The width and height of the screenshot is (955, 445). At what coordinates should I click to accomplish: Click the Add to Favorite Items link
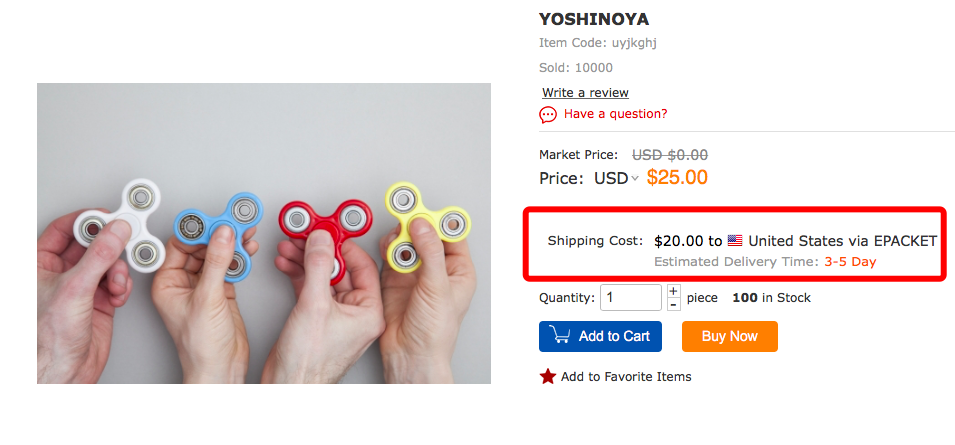(x=626, y=377)
